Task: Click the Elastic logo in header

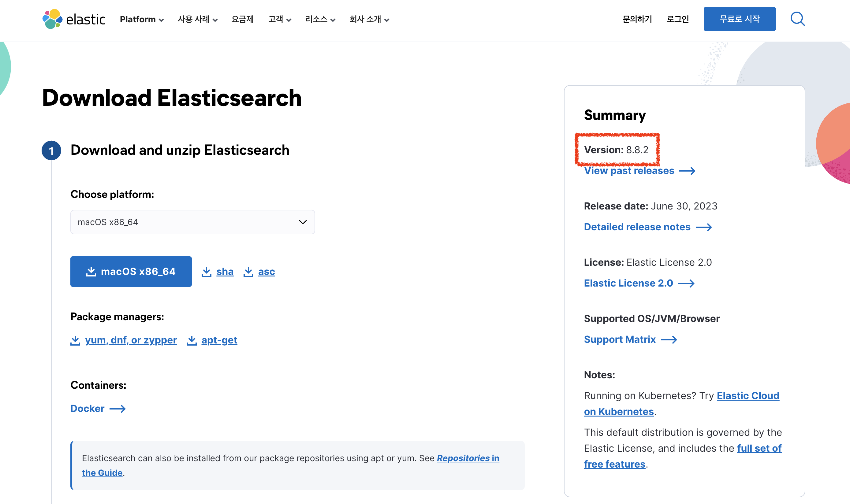Action: pyautogui.click(x=74, y=19)
